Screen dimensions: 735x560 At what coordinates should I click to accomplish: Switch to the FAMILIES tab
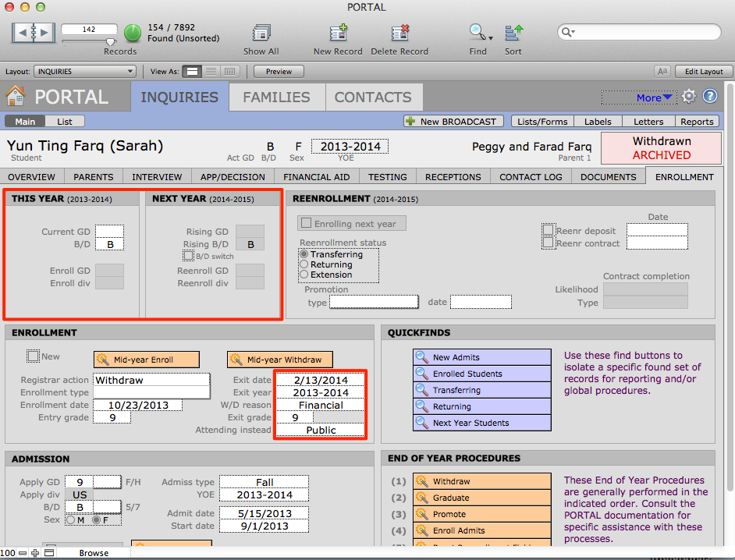tap(276, 97)
